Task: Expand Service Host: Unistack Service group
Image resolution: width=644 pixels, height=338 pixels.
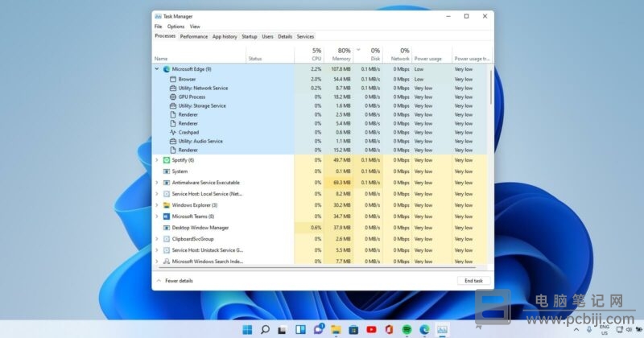Action: point(157,250)
